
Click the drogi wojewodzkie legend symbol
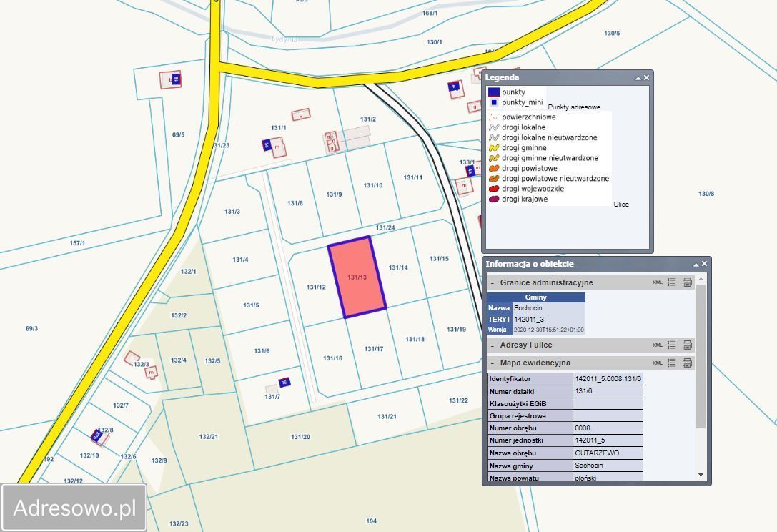pos(493,189)
